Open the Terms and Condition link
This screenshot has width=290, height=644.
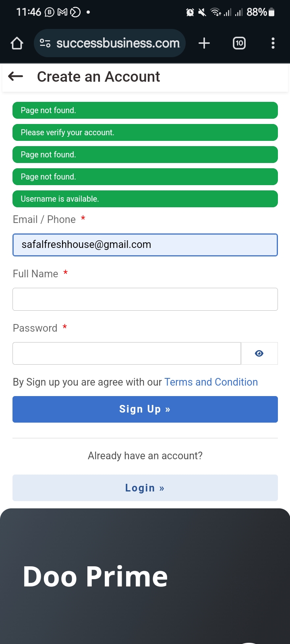click(x=211, y=382)
